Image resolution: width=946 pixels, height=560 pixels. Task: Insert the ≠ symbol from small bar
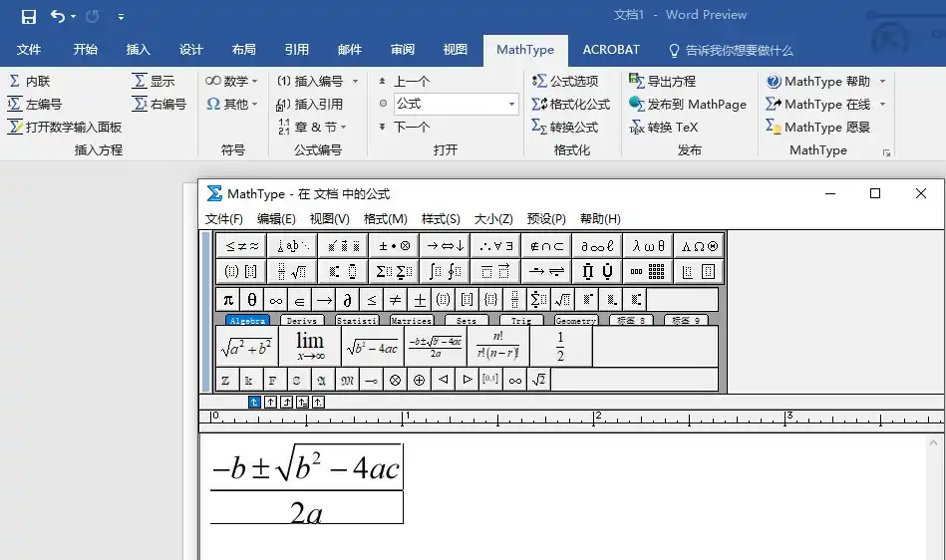point(395,299)
